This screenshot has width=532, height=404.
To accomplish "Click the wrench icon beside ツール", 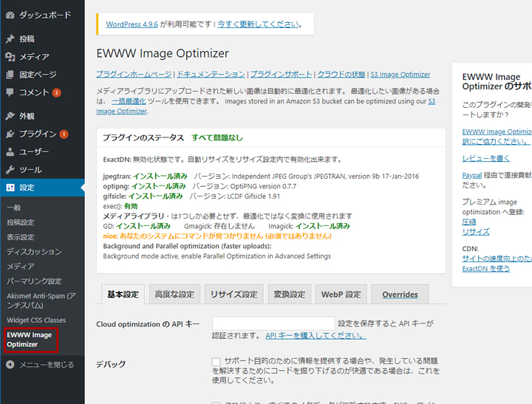I will [x=10, y=170].
